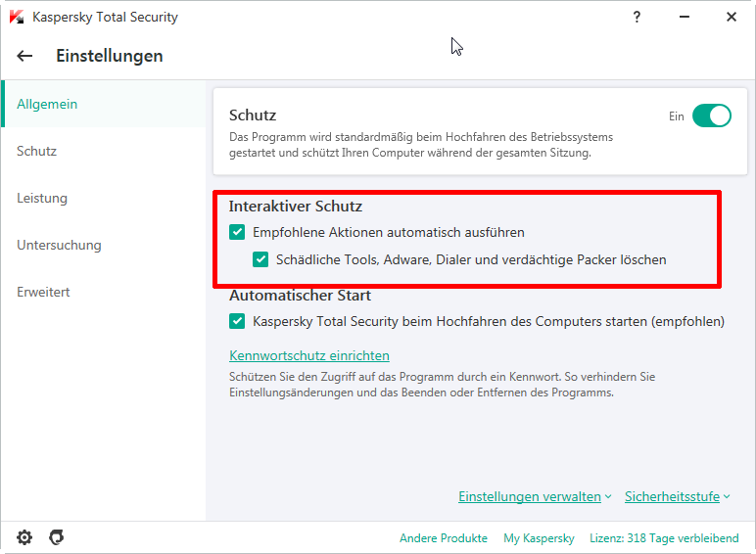The height and width of the screenshot is (554, 756).
Task: Uncheck Kaspersky beim Hochfahren starten option
Action: click(237, 321)
